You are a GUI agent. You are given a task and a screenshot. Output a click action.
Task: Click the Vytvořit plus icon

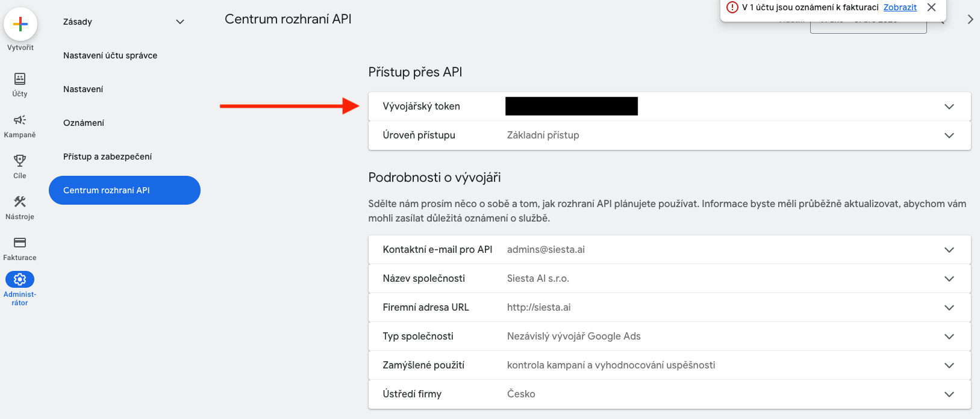pos(20,24)
